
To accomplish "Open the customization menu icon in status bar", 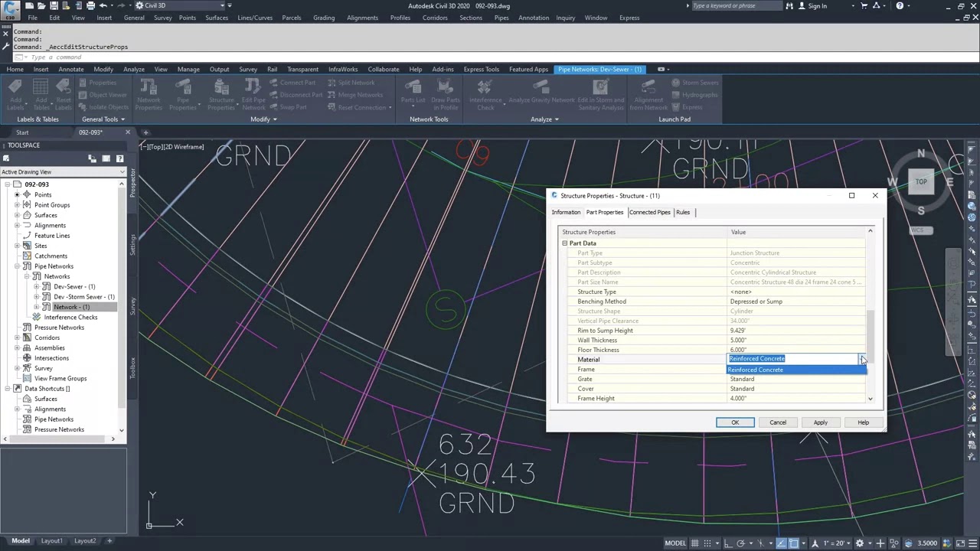I will [974, 543].
